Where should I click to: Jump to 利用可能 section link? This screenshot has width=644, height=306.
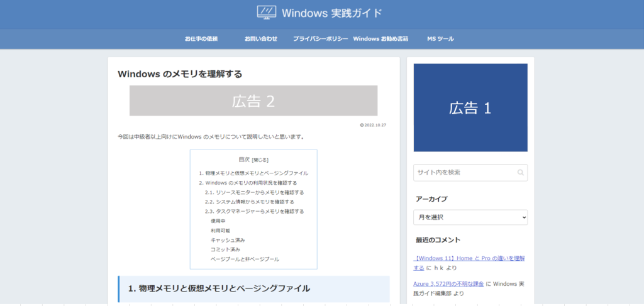tap(221, 231)
